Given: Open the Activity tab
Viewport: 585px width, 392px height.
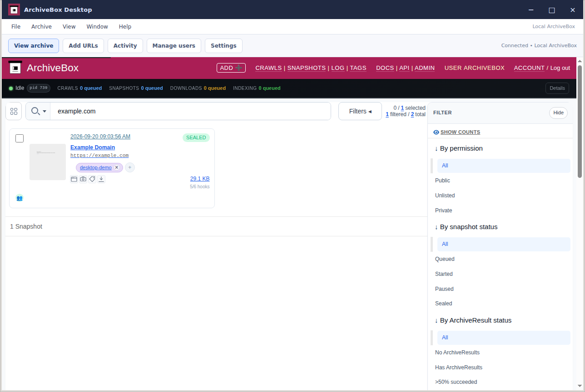Looking at the screenshot, I should tap(125, 46).
